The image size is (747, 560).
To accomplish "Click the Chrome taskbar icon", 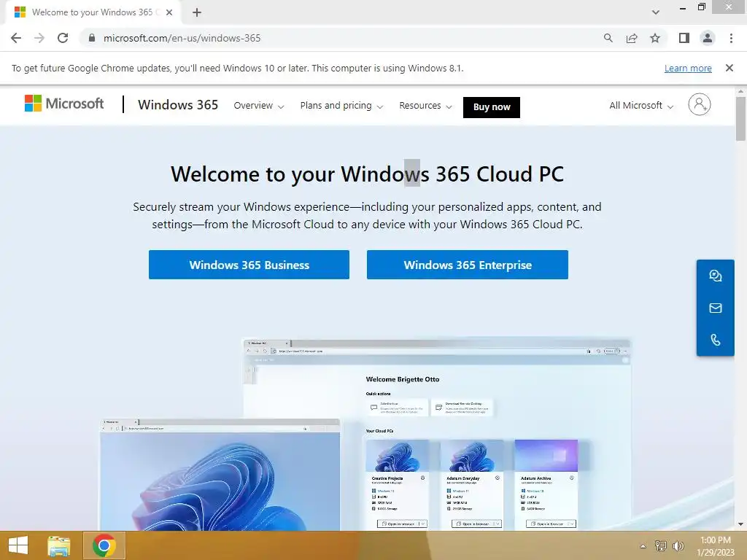I will (x=104, y=545).
